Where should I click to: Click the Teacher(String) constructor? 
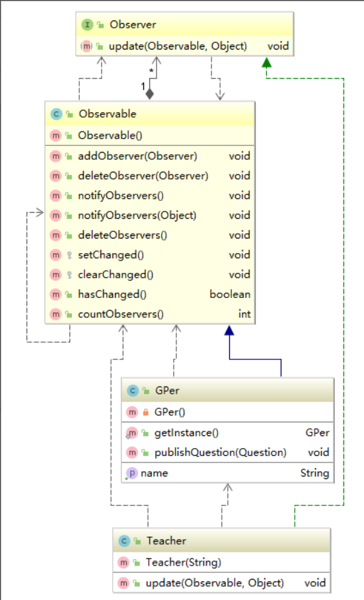184,562
